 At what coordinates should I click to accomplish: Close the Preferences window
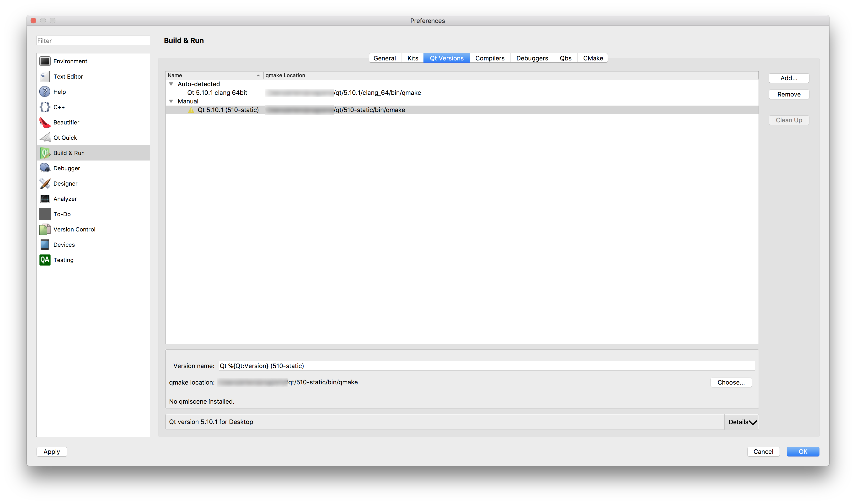pos(33,21)
